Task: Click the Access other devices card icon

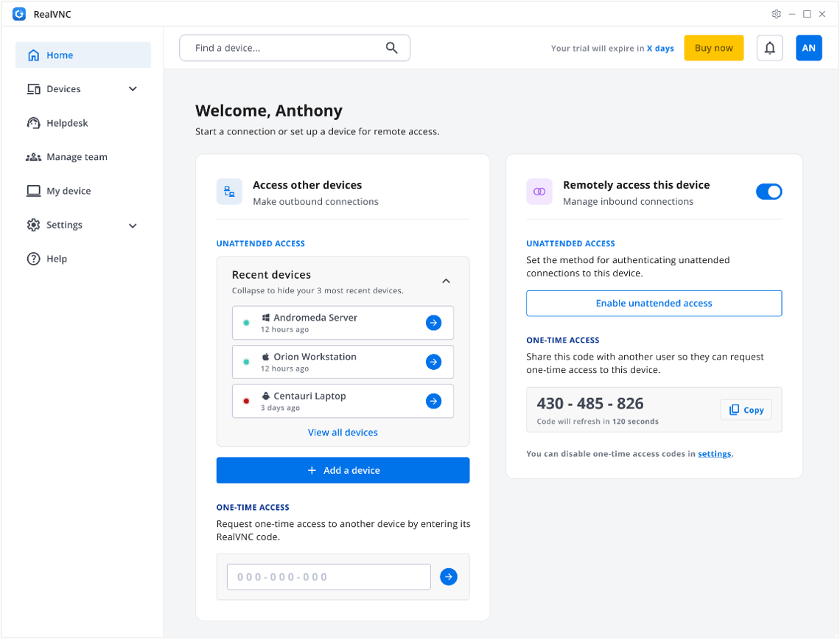Action: pos(229,192)
